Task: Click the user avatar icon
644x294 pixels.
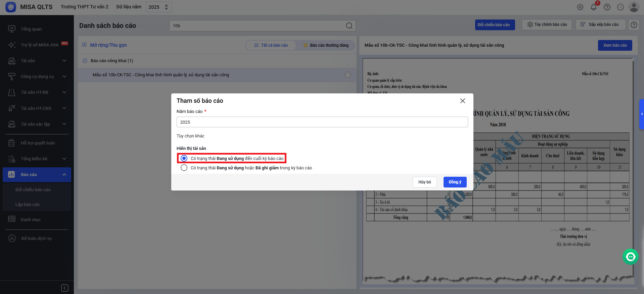Action: tap(634, 7)
